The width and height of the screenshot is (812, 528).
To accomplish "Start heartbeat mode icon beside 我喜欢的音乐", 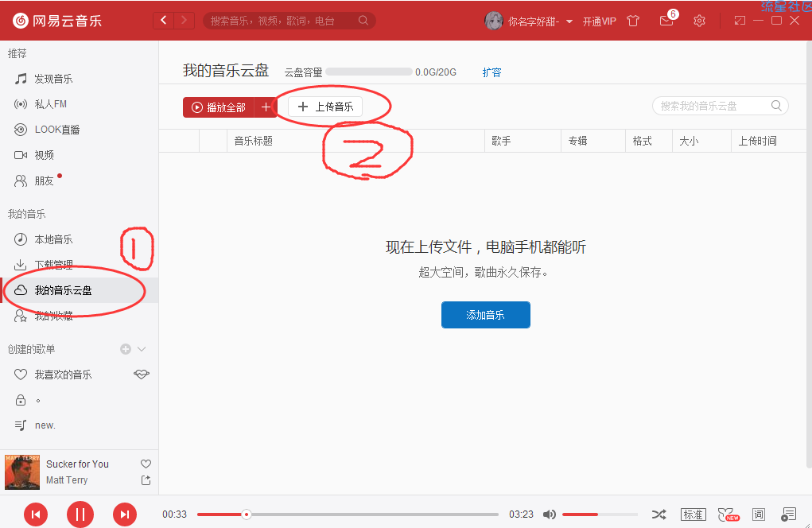I will click(142, 374).
